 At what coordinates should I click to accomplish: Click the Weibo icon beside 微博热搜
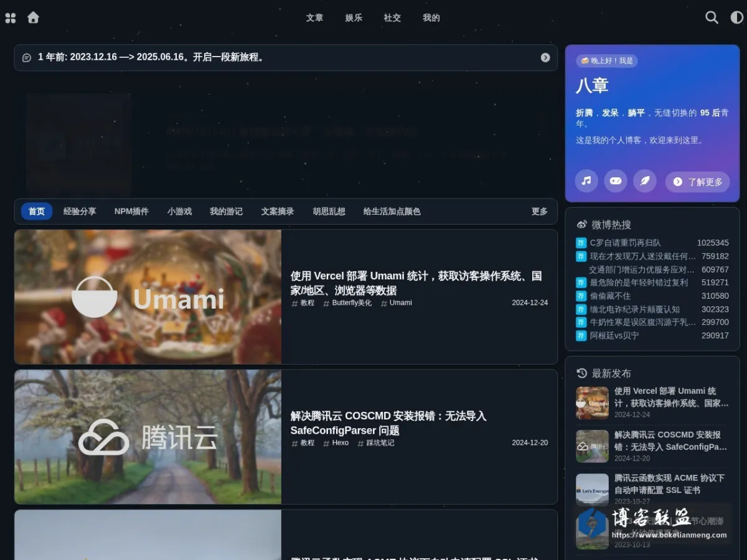click(x=582, y=225)
